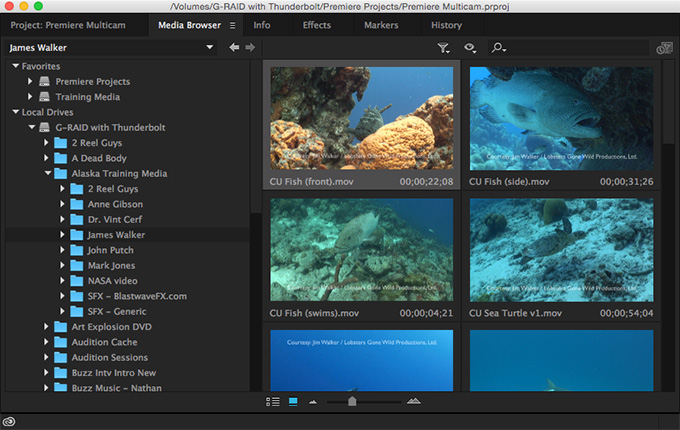The height and width of the screenshot is (430, 680).
Task: Click the ingest settings icon at top right
Action: coord(664,48)
